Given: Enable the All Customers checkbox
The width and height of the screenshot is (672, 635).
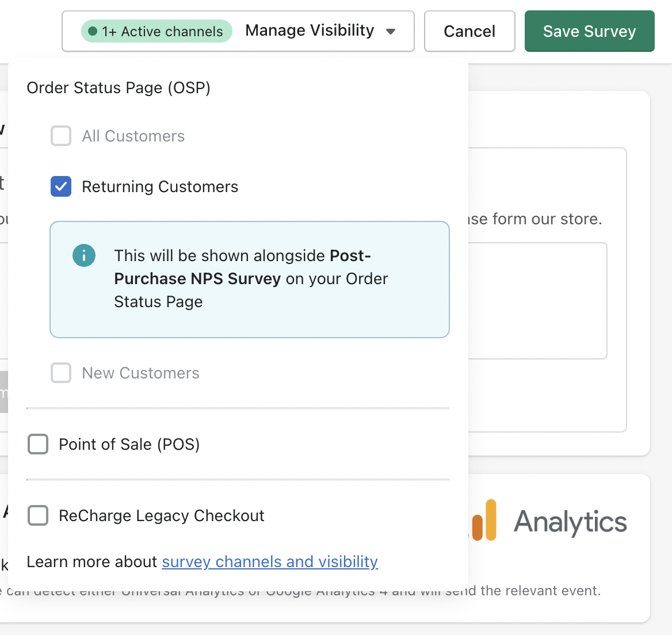Looking at the screenshot, I should click(x=61, y=136).
